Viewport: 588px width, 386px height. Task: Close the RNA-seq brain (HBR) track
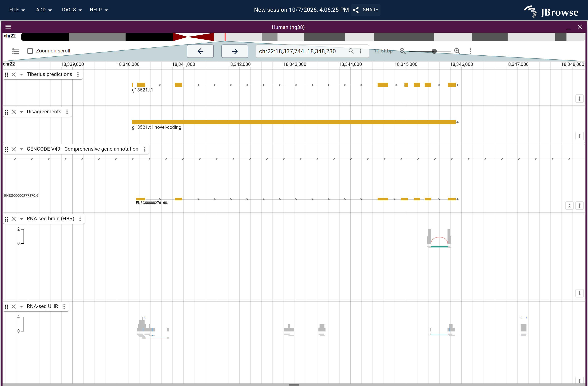tap(14, 219)
